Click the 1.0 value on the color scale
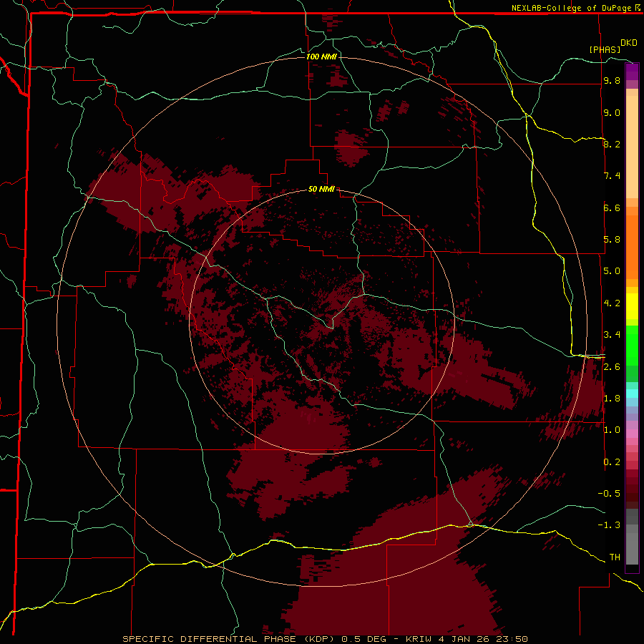Viewport: 644px width, 644px height. coord(612,430)
